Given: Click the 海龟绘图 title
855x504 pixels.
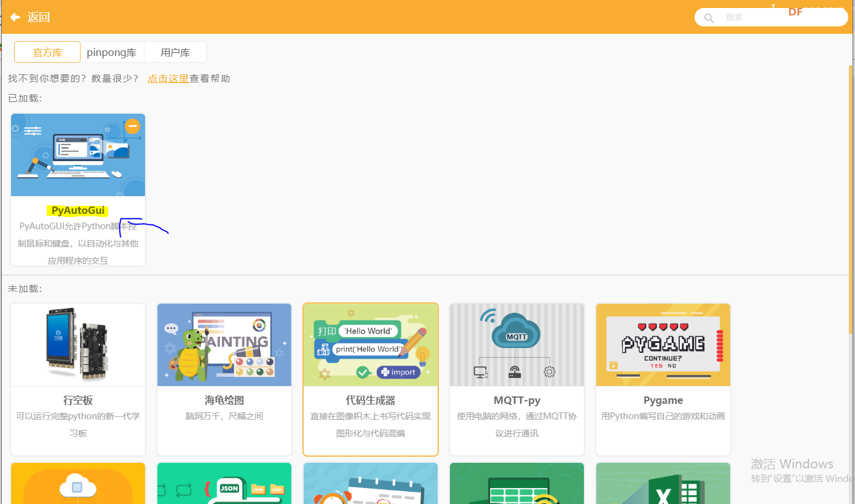Looking at the screenshot, I should (224, 400).
